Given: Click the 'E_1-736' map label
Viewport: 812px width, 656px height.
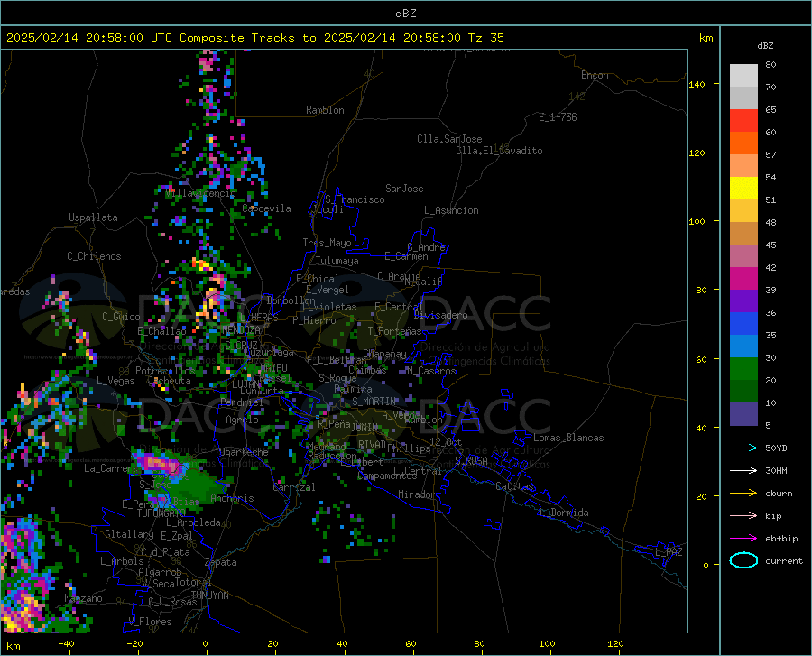Looking at the screenshot, I should coord(558,117).
